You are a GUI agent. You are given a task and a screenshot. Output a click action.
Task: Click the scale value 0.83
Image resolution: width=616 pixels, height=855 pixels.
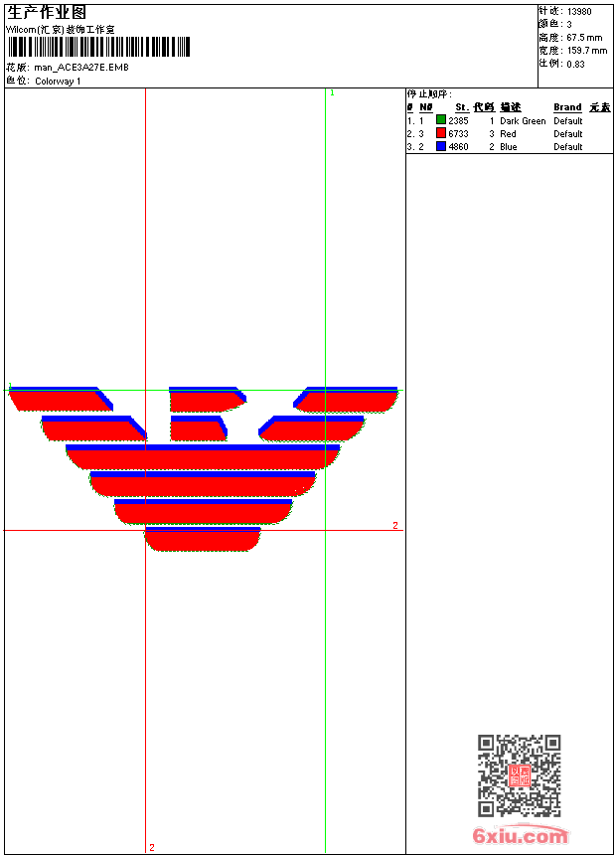pyautogui.click(x=575, y=64)
